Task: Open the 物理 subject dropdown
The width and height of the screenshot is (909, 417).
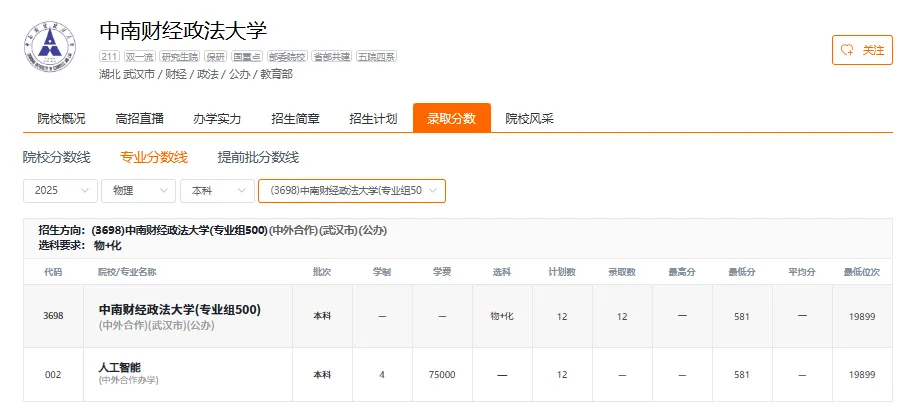Action: click(x=139, y=191)
